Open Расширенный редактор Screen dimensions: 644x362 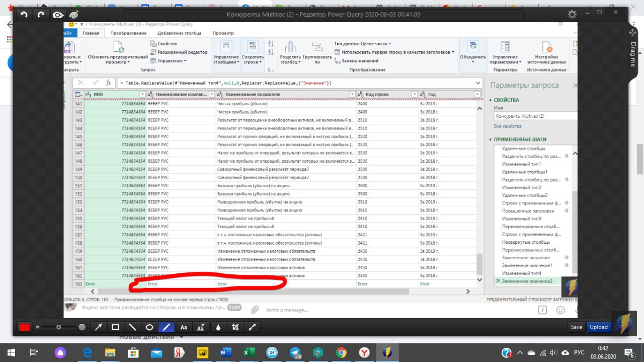179,52
